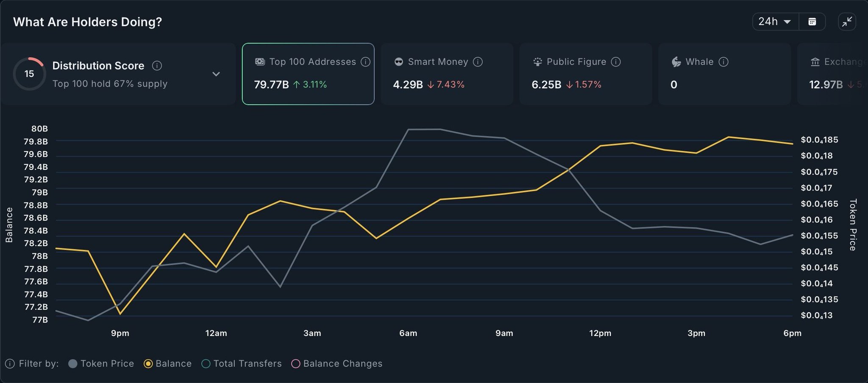Select the Smart Money card
Image resolution: width=868 pixels, height=383 pixels.
(447, 74)
